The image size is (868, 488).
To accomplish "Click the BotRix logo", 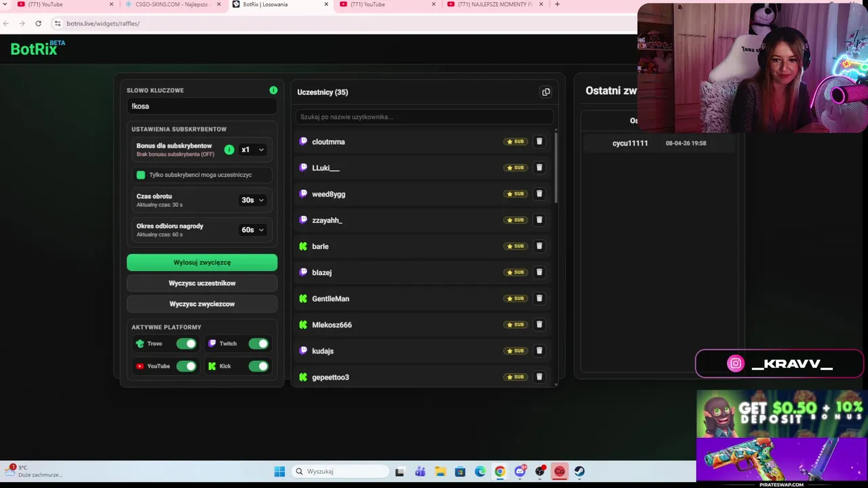I will click(38, 48).
